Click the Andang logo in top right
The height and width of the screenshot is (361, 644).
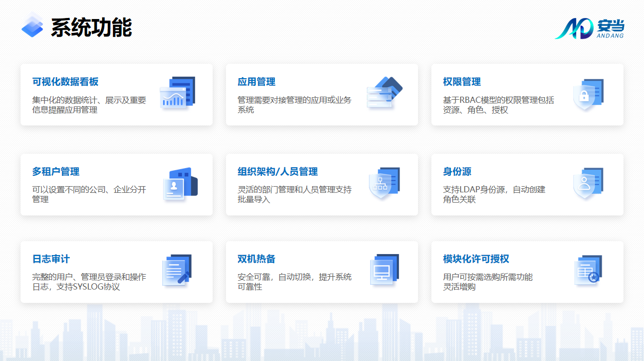(x=589, y=28)
